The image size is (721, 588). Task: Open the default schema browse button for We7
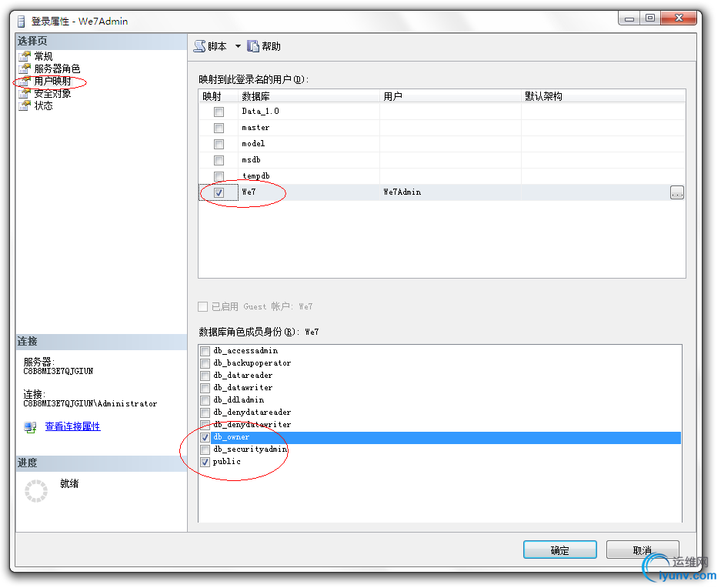click(x=677, y=192)
